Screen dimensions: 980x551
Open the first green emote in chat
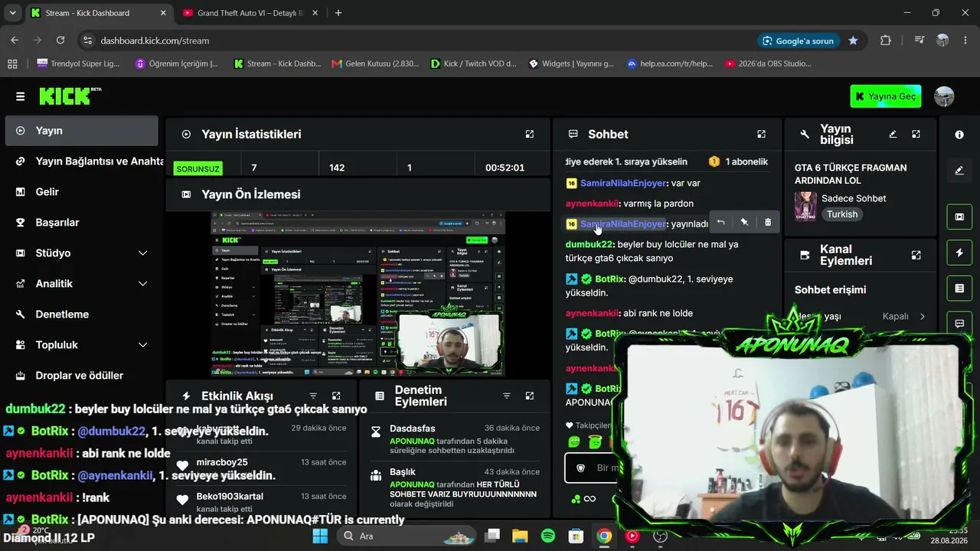(x=574, y=442)
